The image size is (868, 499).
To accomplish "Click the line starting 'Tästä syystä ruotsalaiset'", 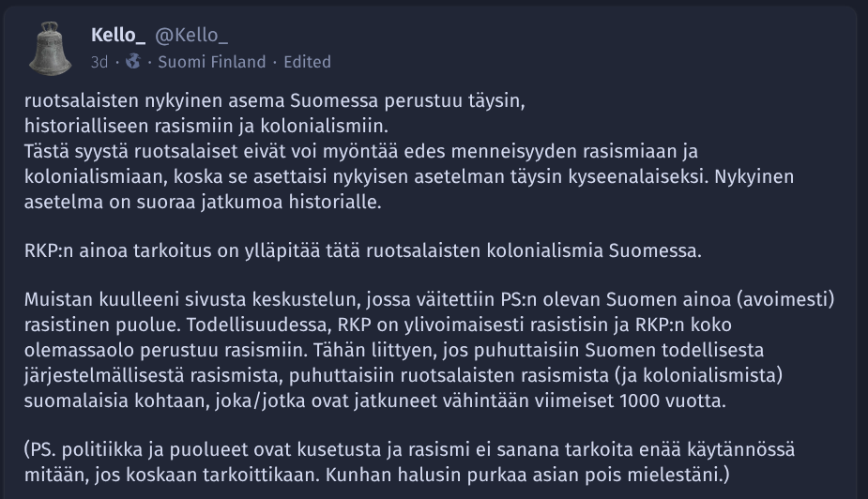I will point(361,151).
